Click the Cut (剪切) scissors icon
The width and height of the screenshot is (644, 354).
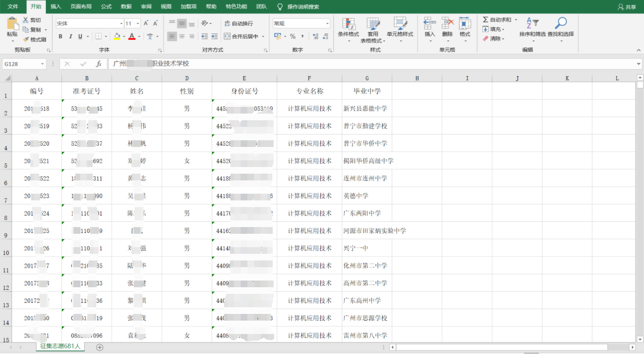(x=26, y=20)
